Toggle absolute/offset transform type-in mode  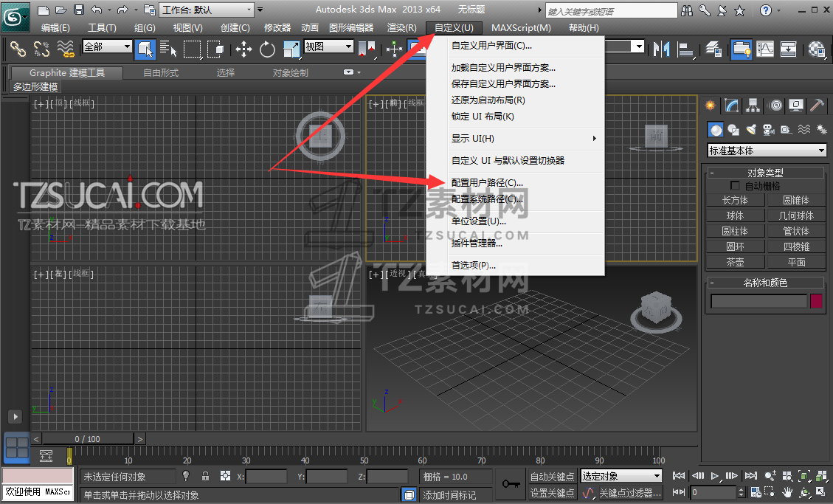pos(225,476)
